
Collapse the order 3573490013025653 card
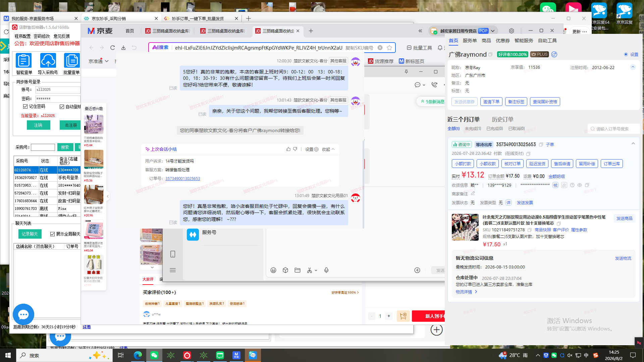pyautogui.click(x=633, y=143)
